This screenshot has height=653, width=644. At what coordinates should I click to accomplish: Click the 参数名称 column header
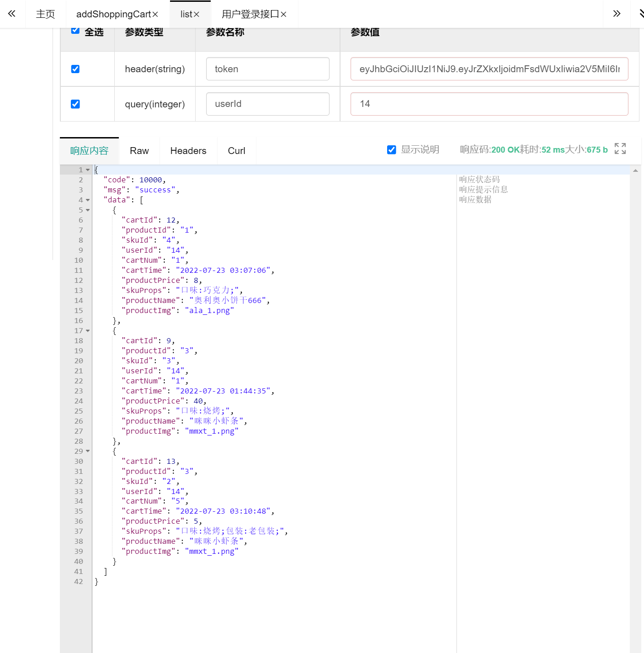tap(225, 32)
